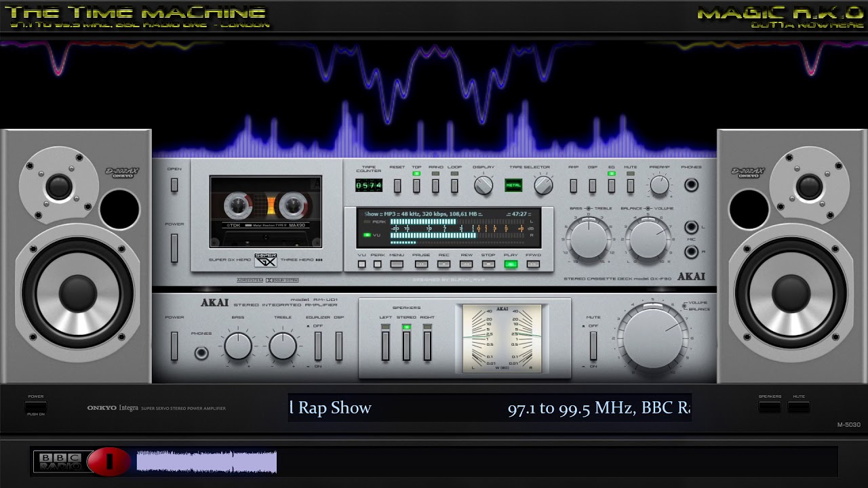Click the amplifier BASS knob
The width and height of the screenshot is (868, 488).
click(238, 346)
